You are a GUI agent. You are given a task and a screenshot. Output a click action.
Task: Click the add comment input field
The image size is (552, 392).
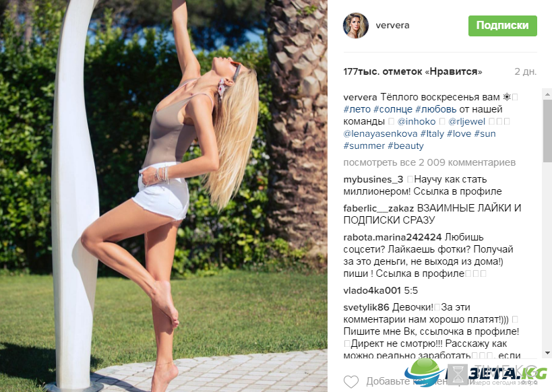(440, 381)
